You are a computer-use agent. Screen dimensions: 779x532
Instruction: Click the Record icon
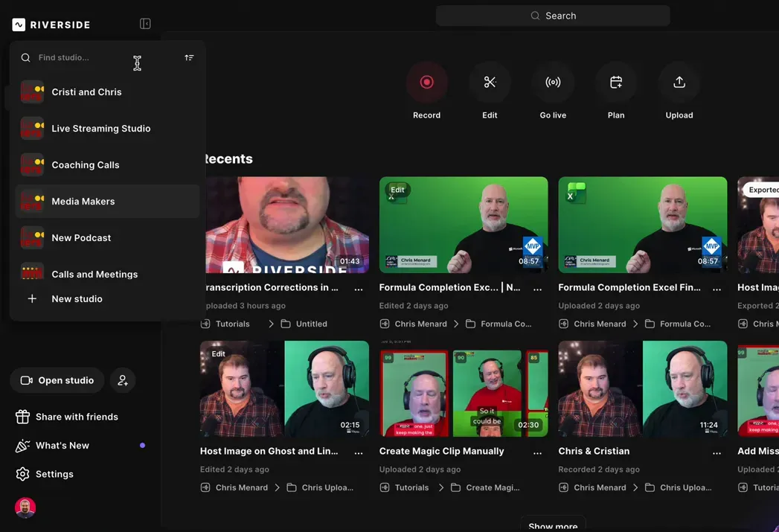pos(426,82)
